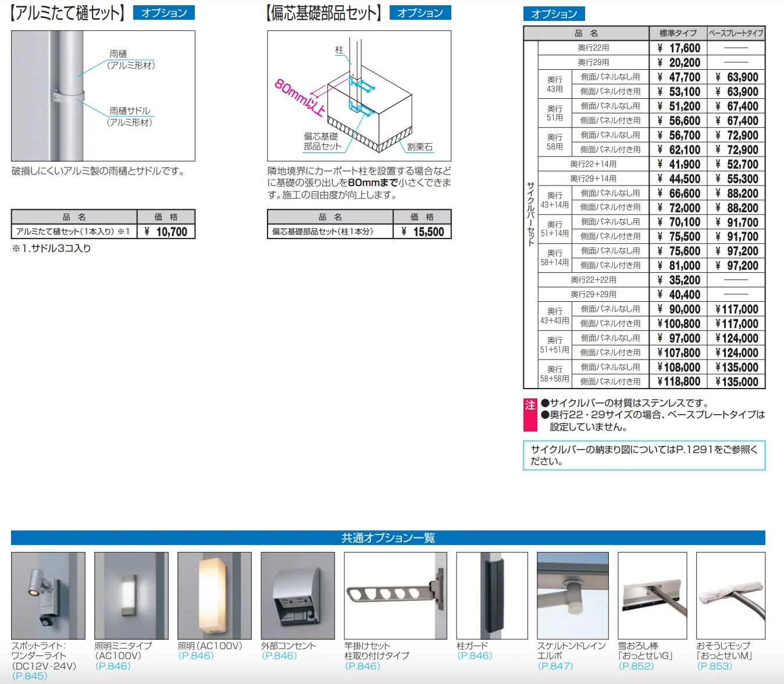Viewport: 784px width, 684px height.
Task: Click the ベースプレートタイプ column header
Action: point(736,33)
